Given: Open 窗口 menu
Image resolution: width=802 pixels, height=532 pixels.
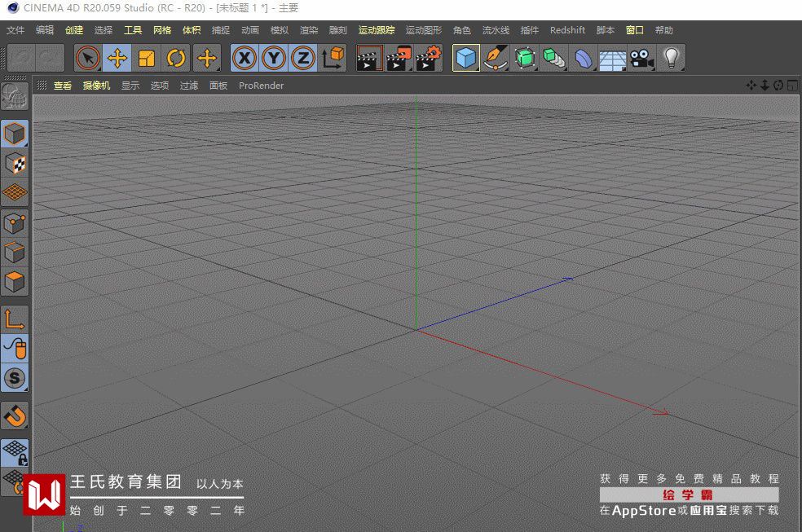Looking at the screenshot, I should [635, 30].
